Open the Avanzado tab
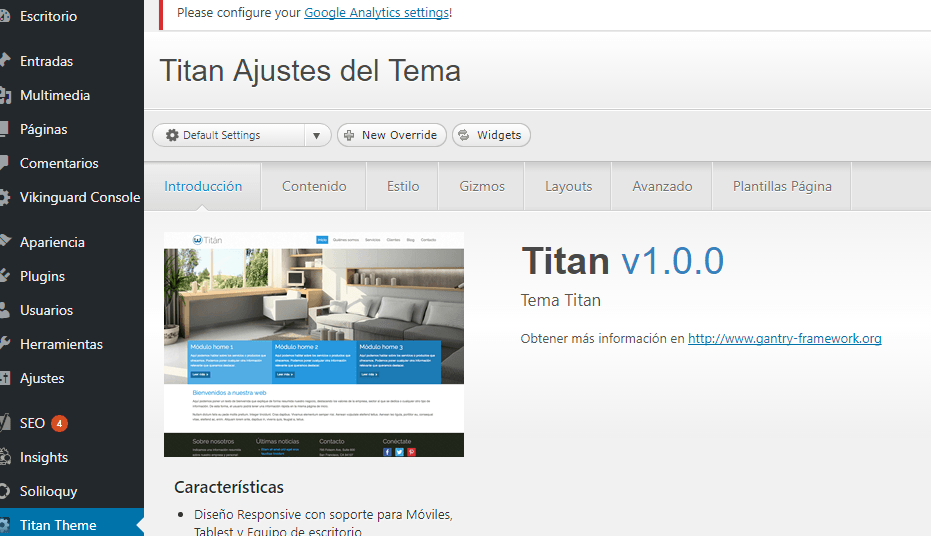The height and width of the screenshot is (536, 931). coord(662,186)
